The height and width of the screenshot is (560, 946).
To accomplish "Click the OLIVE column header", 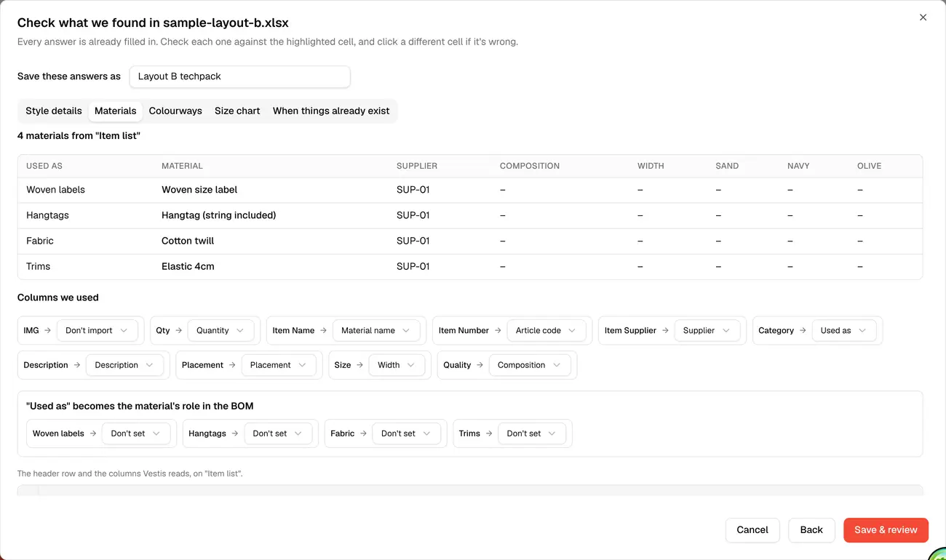I will 869,166.
